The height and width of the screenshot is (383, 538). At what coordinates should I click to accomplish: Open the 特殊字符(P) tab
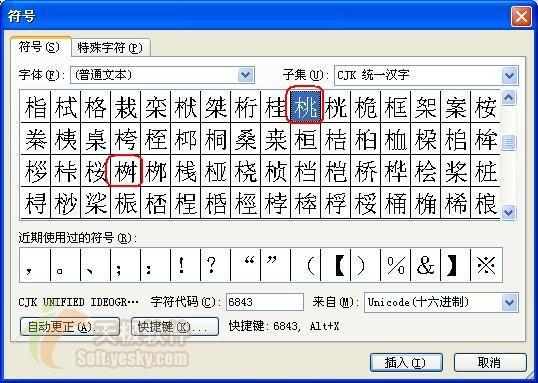(x=110, y=48)
